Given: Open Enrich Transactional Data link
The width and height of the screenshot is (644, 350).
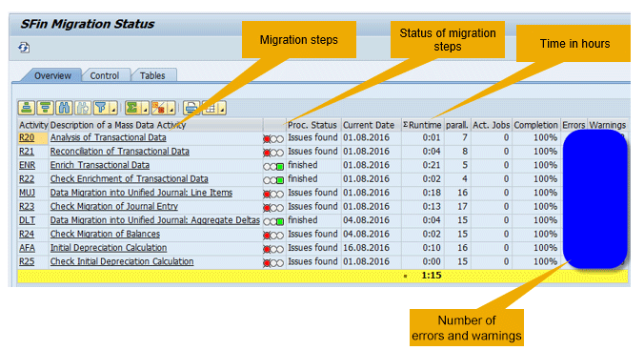Looking at the screenshot, I should pos(100,165).
